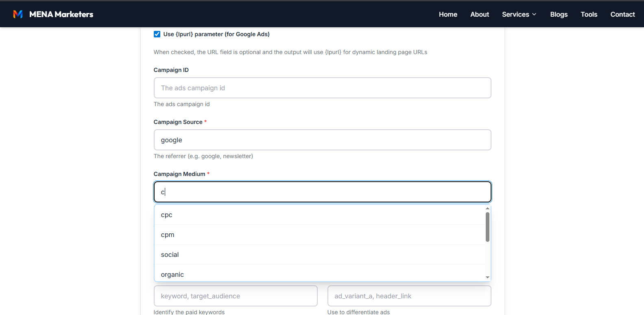The height and width of the screenshot is (315, 644).
Task: Focus the keyword, target_audience input field
Action: [x=236, y=296]
